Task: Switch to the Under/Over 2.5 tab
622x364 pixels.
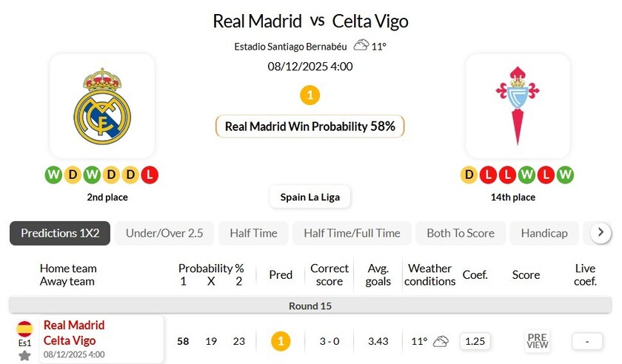Action: (164, 233)
